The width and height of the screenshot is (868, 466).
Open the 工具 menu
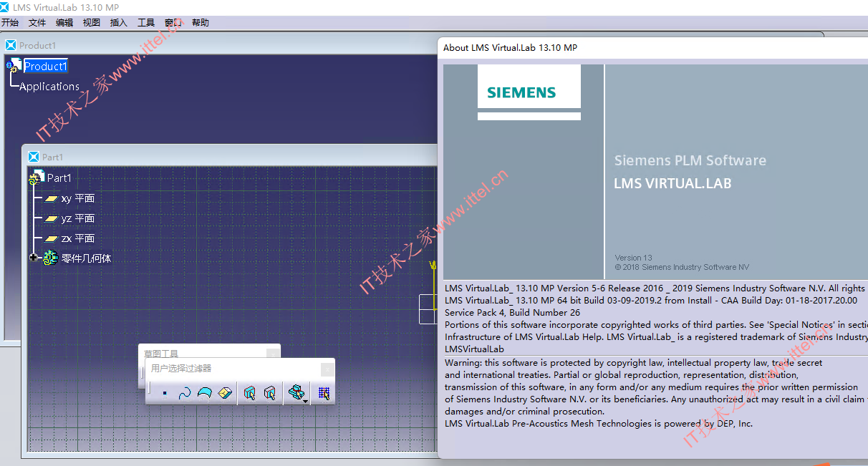pyautogui.click(x=145, y=23)
